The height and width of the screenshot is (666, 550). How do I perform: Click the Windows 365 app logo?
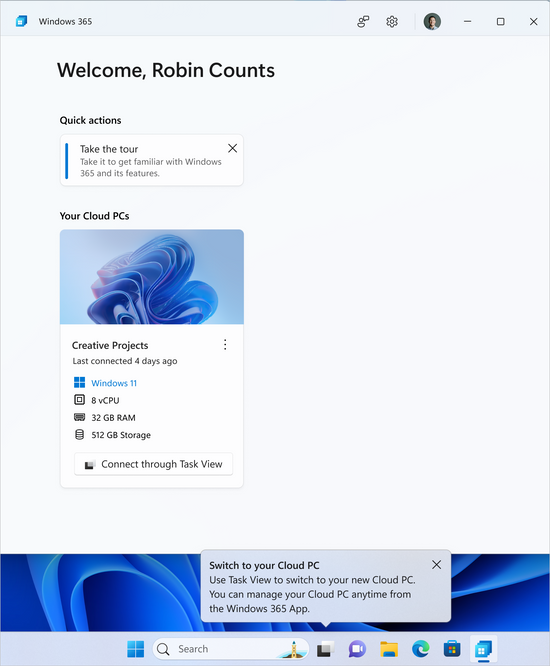click(21, 21)
